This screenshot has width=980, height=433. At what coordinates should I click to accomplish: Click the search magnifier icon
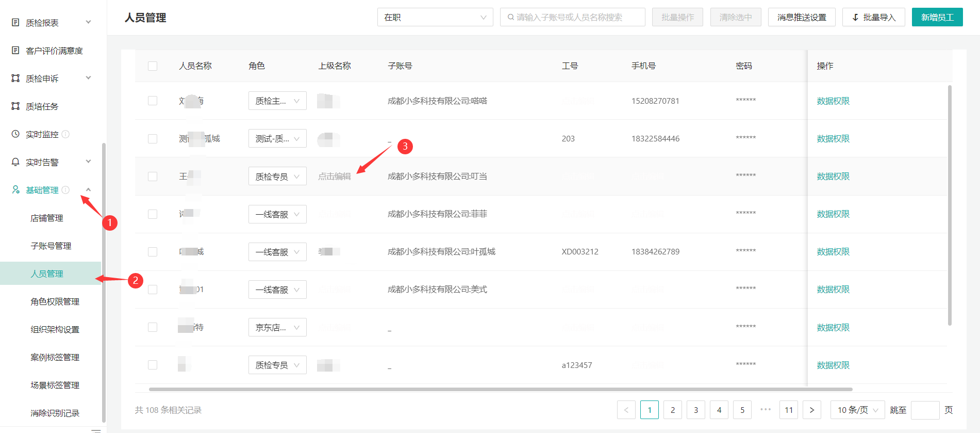[x=510, y=17]
